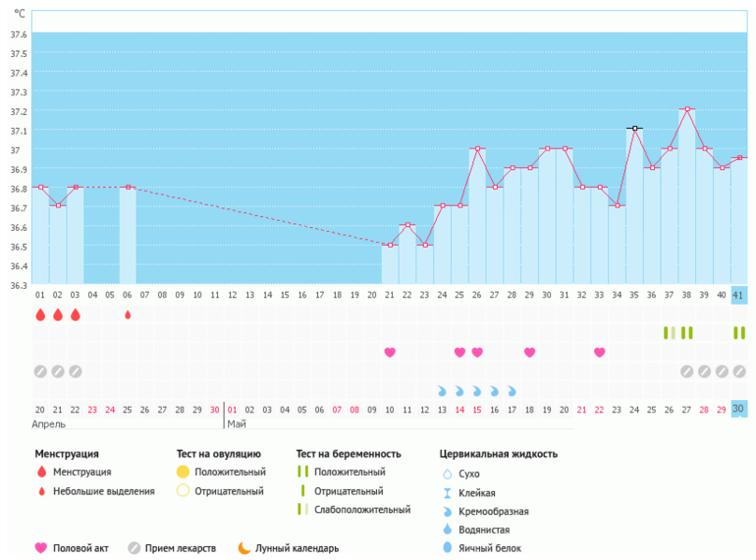Click the yellow Положительный ovulation test legend circle
The width and height of the screenshot is (756, 560).
pos(183,472)
